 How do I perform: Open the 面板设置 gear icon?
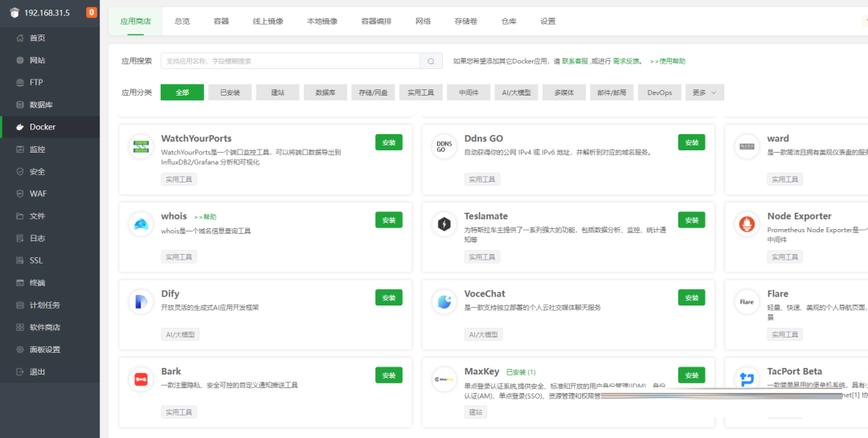click(20, 350)
